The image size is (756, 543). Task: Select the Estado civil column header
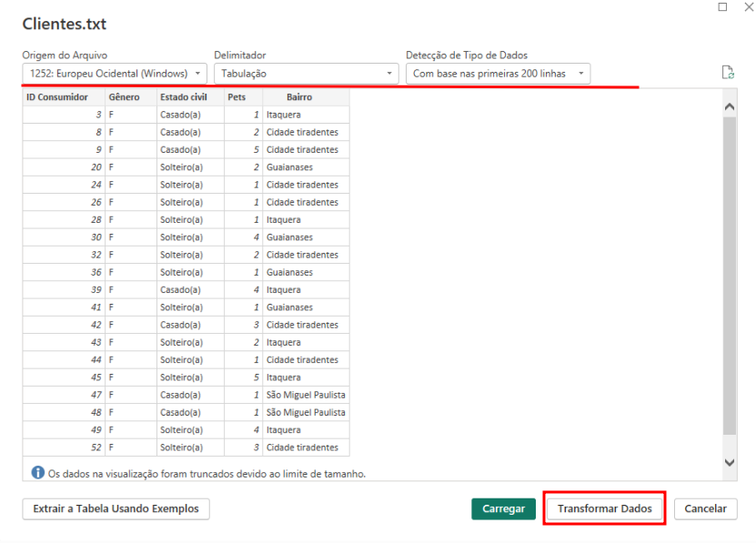click(185, 96)
